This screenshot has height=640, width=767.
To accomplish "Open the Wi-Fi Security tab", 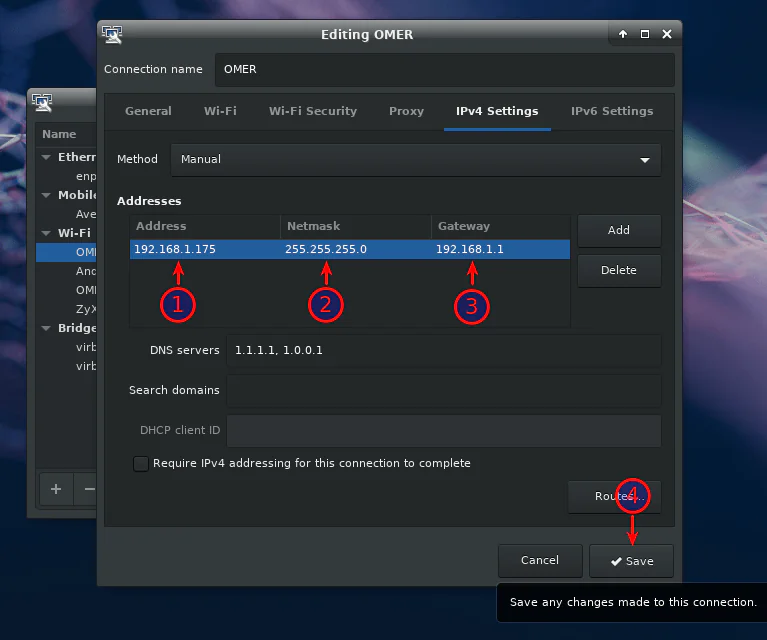I will tap(312, 111).
